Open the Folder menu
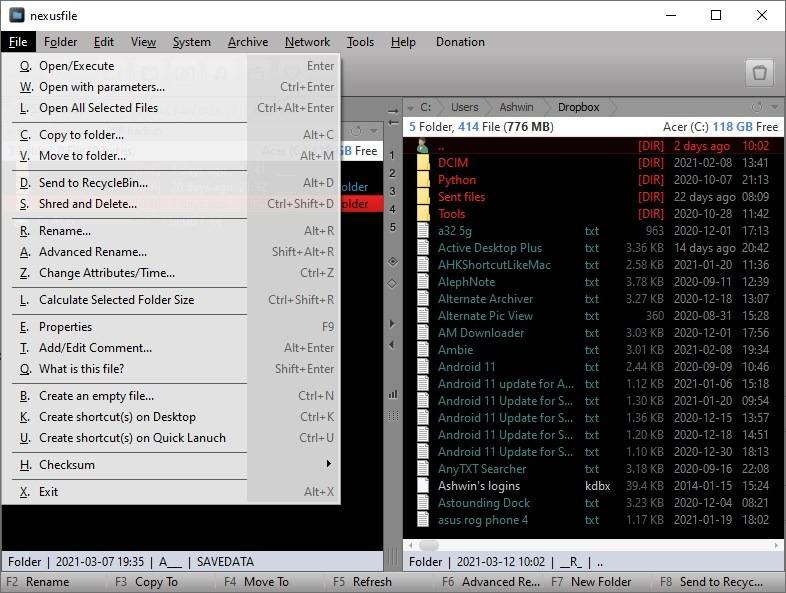 pyautogui.click(x=61, y=42)
